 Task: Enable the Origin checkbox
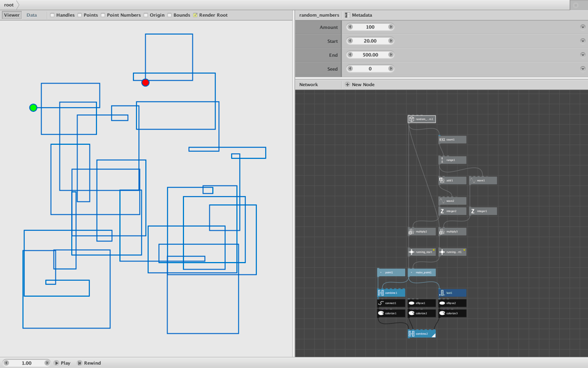pos(146,15)
